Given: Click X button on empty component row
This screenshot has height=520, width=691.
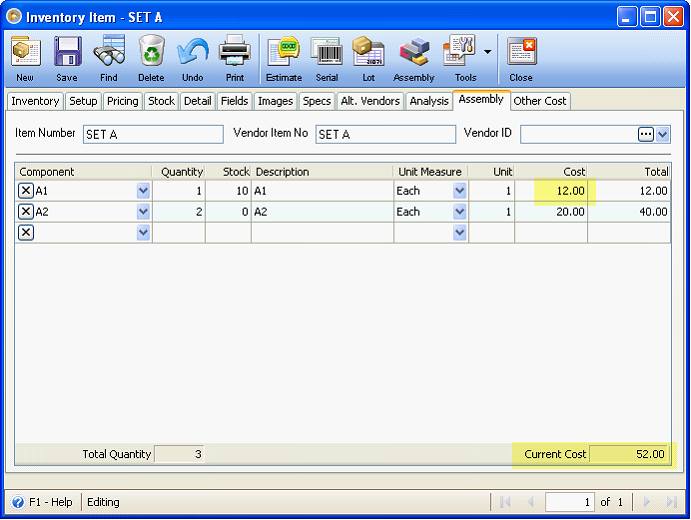Looking at the screenshot, I should (x=26, y=232).
